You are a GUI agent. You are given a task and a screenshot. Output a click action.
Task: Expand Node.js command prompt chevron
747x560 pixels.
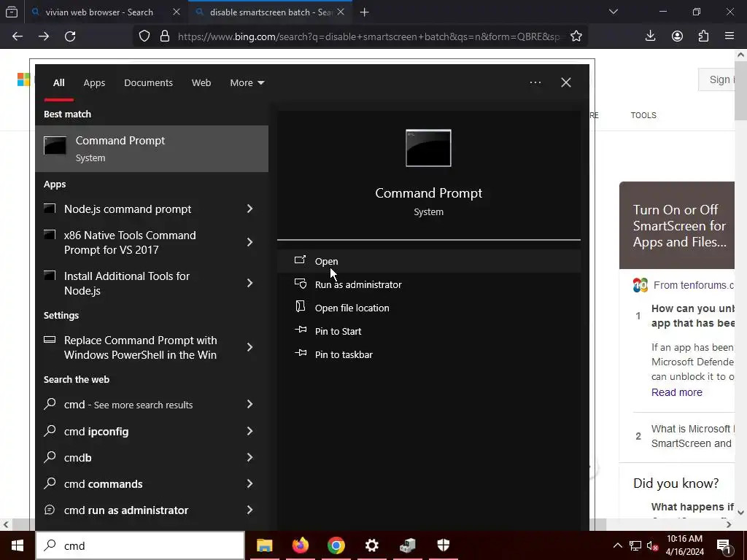click(x=249, y=209)
